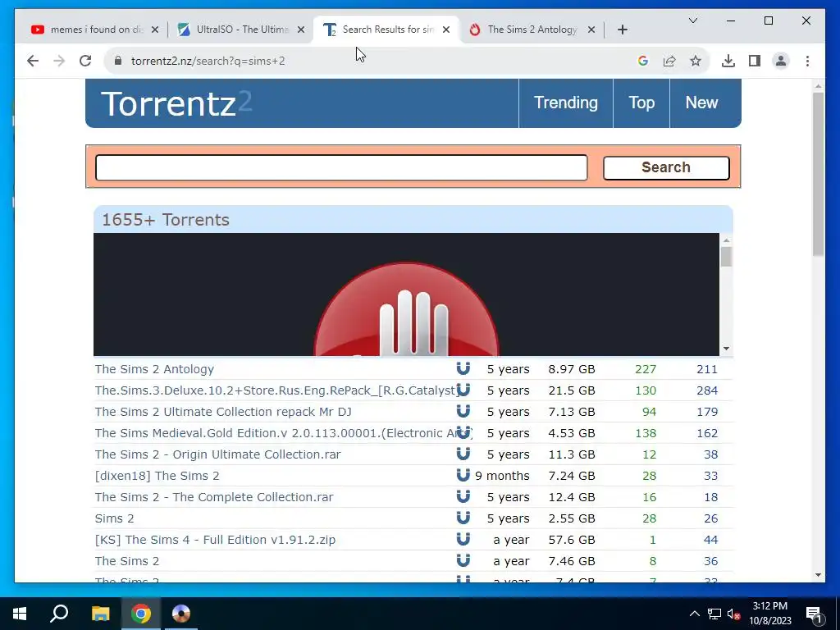The height and width of the screenshot is (630, 840).
Task: Click page scrollbar down arrow
Action: coord(818,575)
